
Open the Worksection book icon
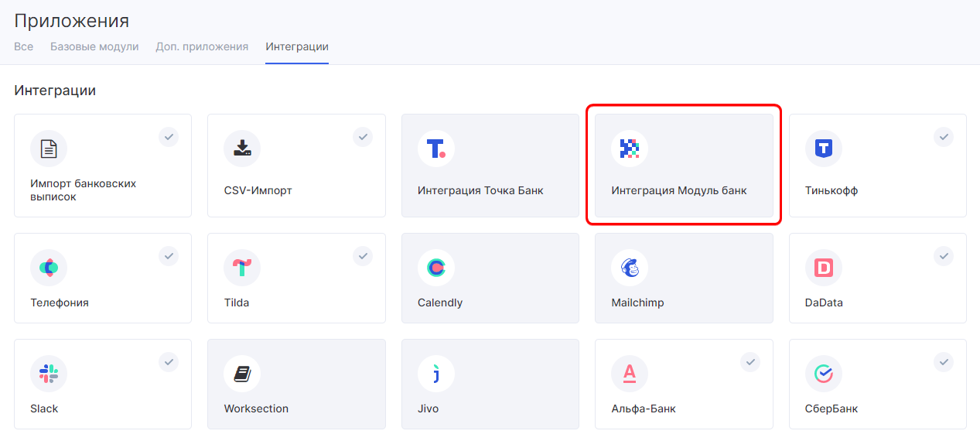(x=242, y=374)
